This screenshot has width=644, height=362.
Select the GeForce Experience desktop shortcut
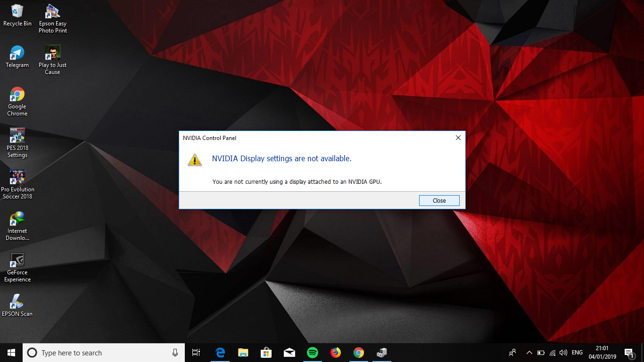pyautogui.click(x=17, y=267)
